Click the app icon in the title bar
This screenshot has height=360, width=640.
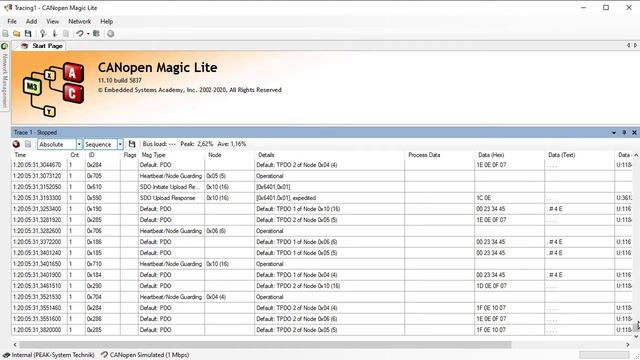pyautogui.click(x=8, y=8)
